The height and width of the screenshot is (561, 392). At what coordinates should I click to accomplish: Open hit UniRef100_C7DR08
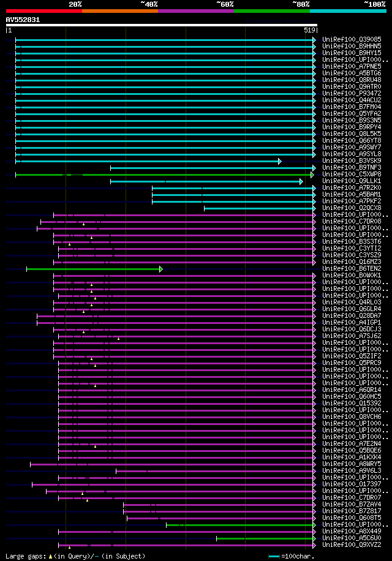pos(352,222)
